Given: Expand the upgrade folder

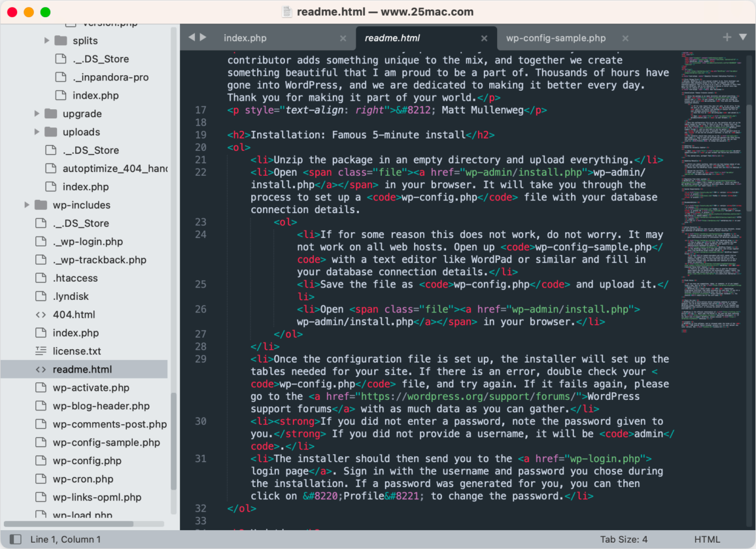Looking at the screenshot, I should click(37, 114).
